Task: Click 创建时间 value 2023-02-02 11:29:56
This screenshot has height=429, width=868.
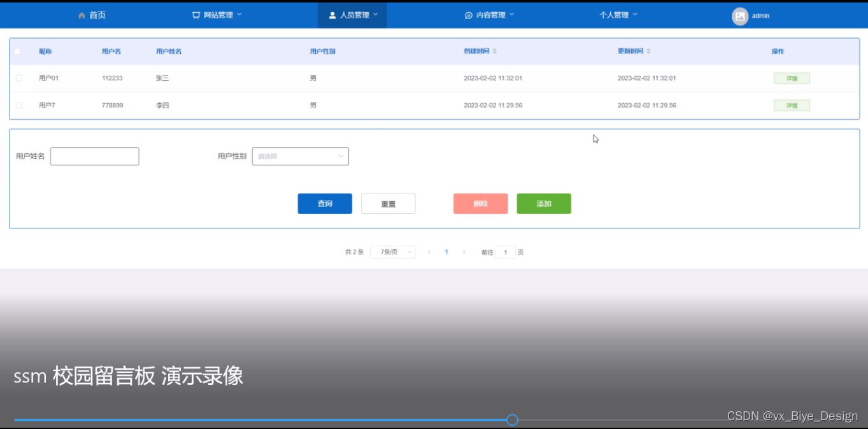Action: click(493, 105)
